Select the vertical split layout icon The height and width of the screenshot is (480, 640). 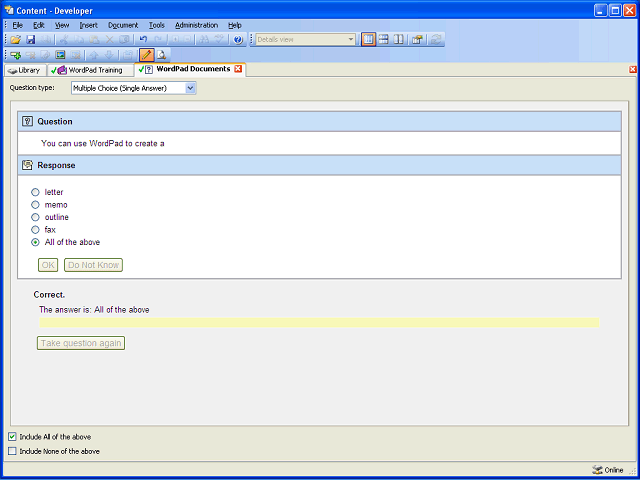[x=398, y=40]
